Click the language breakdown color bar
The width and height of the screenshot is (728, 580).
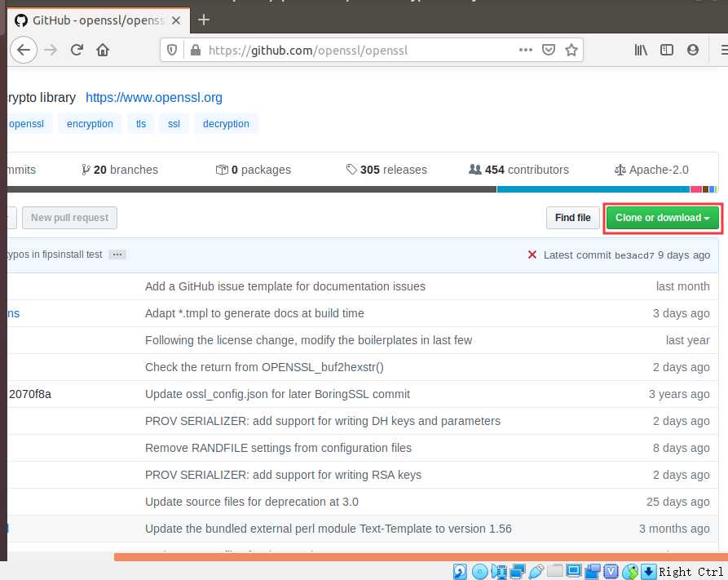(362, 189)
